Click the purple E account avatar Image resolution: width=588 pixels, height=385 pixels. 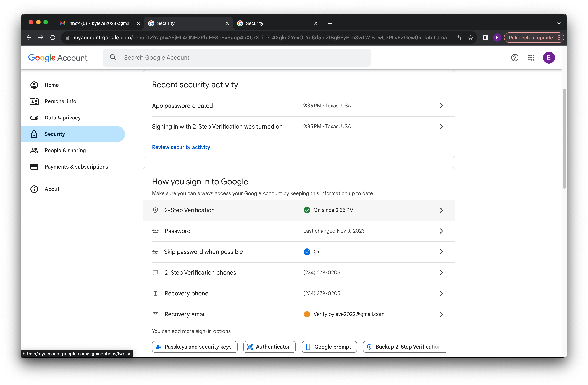(549, 58)
